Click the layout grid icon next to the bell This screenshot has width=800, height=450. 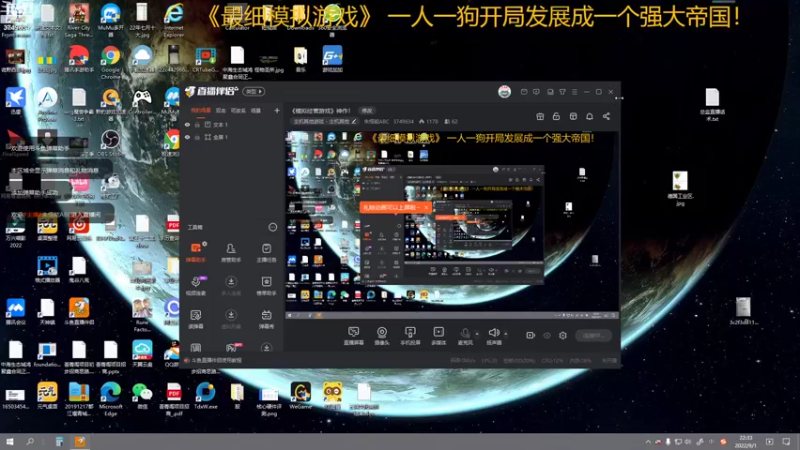[573, 116]
